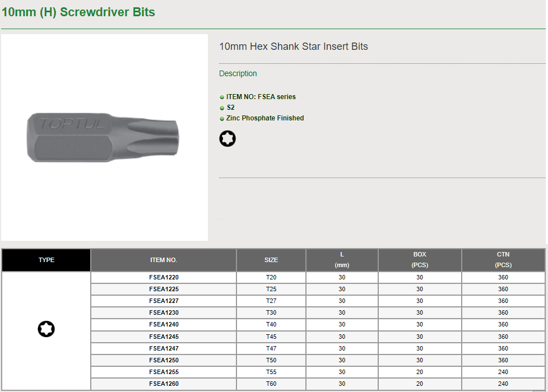
Task: Click the T60 size cell
Action: [271, 384]
